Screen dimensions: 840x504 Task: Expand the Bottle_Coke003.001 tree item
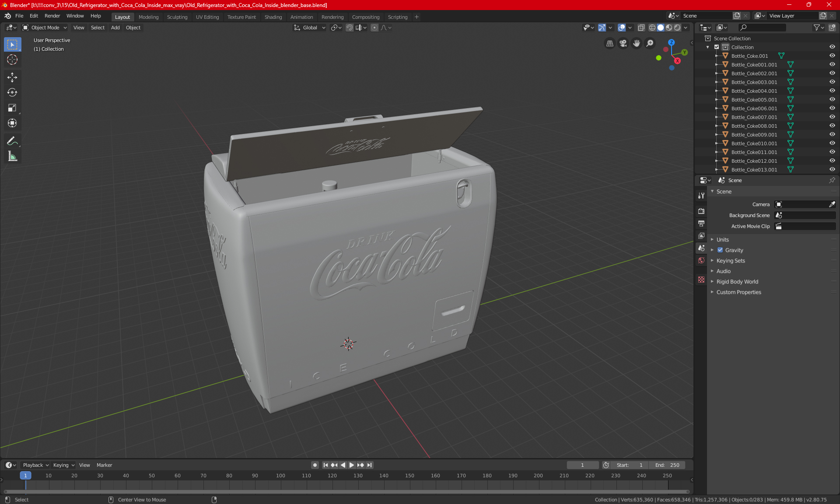pos(716,82)
